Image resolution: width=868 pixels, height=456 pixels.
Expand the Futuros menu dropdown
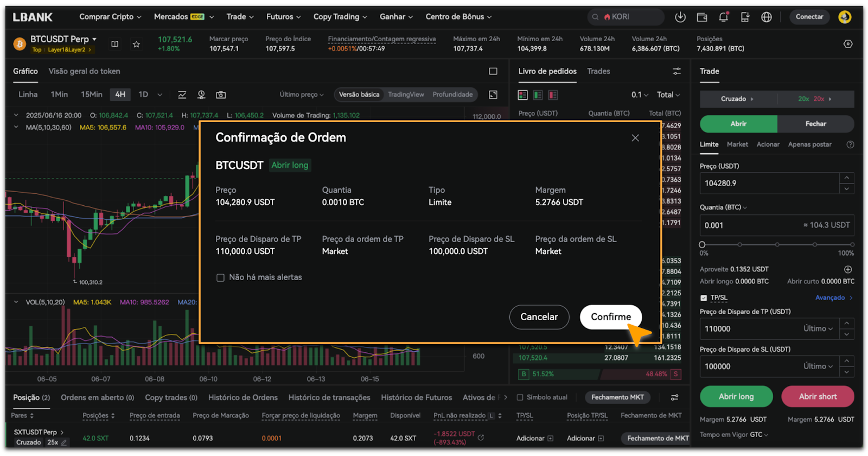click(283, 17)
